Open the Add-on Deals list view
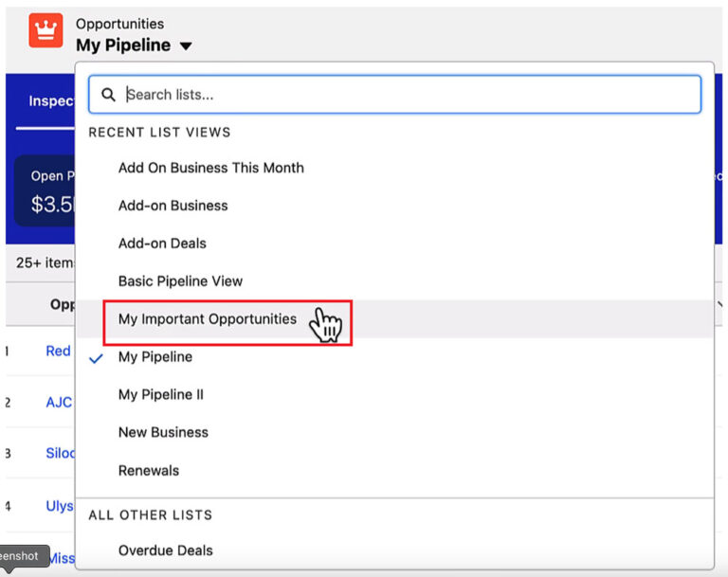The image size is (728, 577). coord(162,243)
